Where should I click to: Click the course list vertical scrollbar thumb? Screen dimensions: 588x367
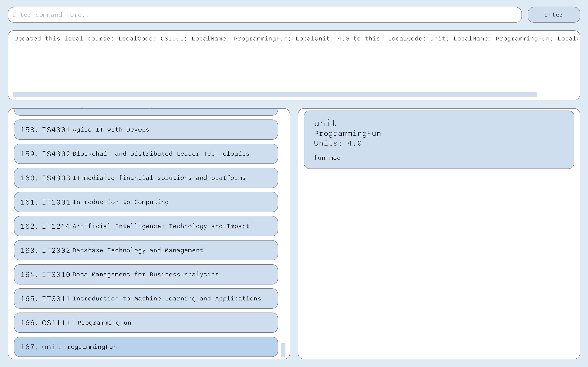click(x=283, y=349)
